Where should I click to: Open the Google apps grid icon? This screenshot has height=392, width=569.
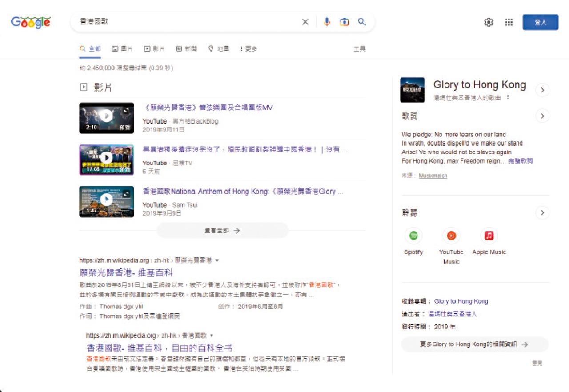[x=509, y=22]
